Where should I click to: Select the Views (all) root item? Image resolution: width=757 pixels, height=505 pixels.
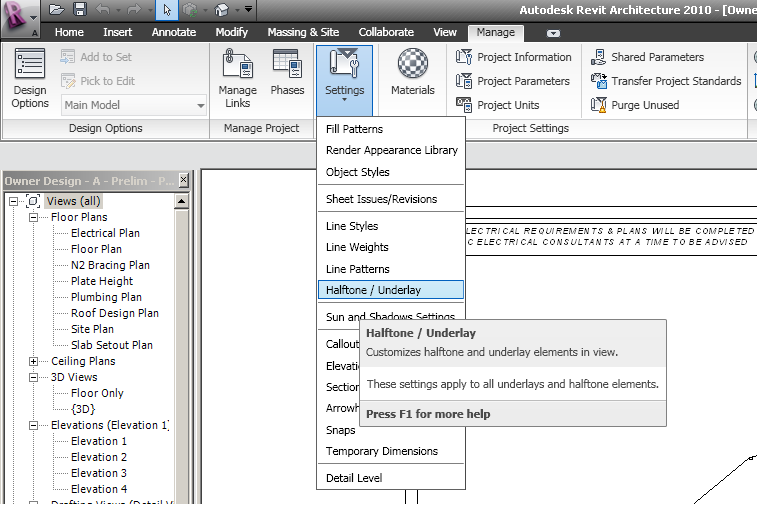pos(73,201)
